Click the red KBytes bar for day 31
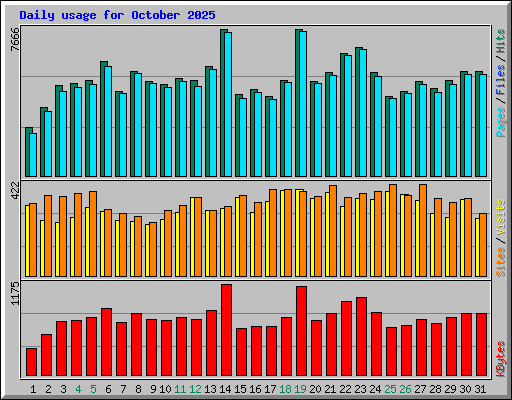Viewport: 512px width, 400px height. point(481,345)
